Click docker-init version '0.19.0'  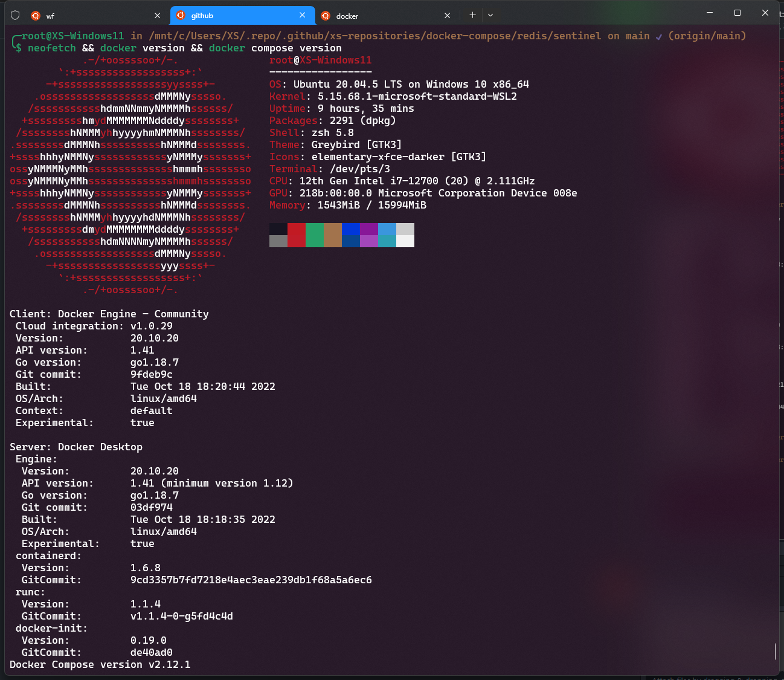click(x=149, y=641)
